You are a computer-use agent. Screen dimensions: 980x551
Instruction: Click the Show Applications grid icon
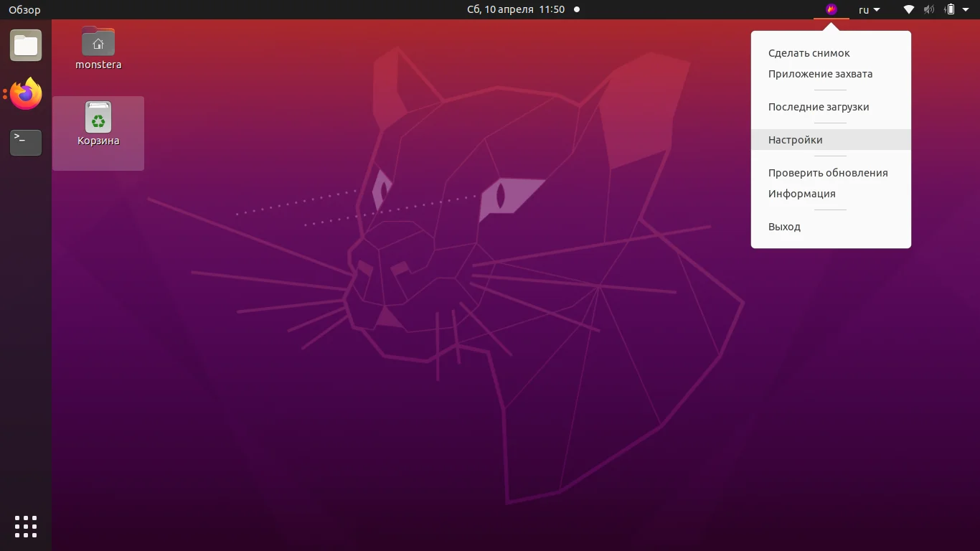pos(25,526)
